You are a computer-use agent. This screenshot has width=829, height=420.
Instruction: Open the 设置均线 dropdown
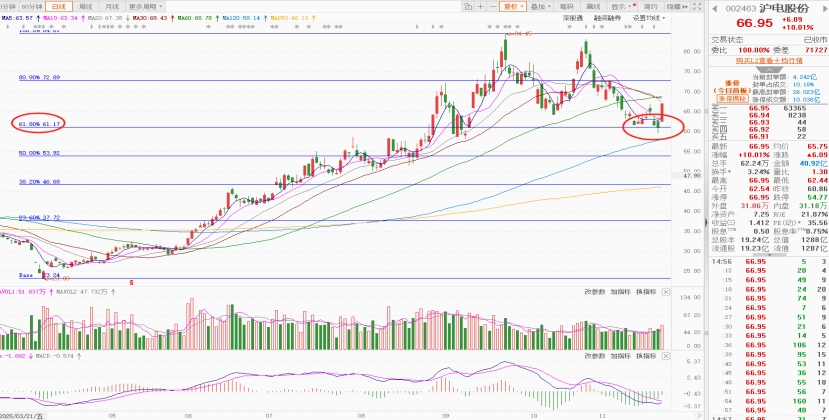649,18
